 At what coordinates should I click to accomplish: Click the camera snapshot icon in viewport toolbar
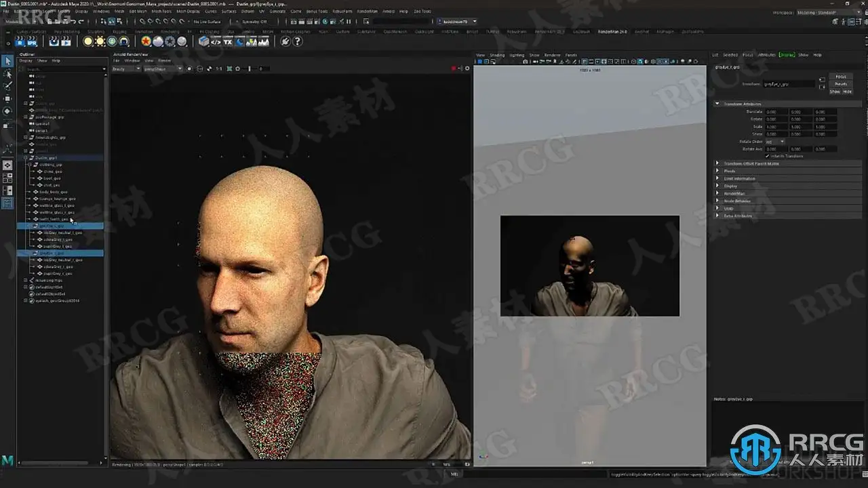(x=526, y=62)
